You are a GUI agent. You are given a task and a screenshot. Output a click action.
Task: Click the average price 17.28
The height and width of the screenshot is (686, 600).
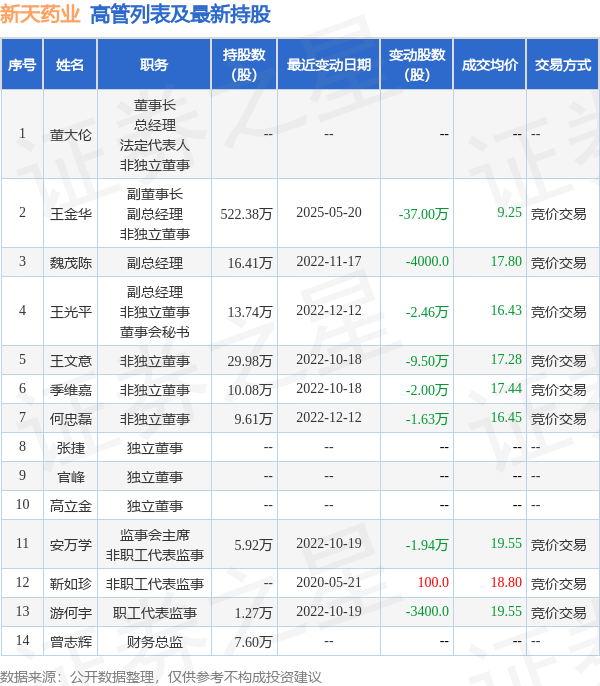[x=506, y=360]
